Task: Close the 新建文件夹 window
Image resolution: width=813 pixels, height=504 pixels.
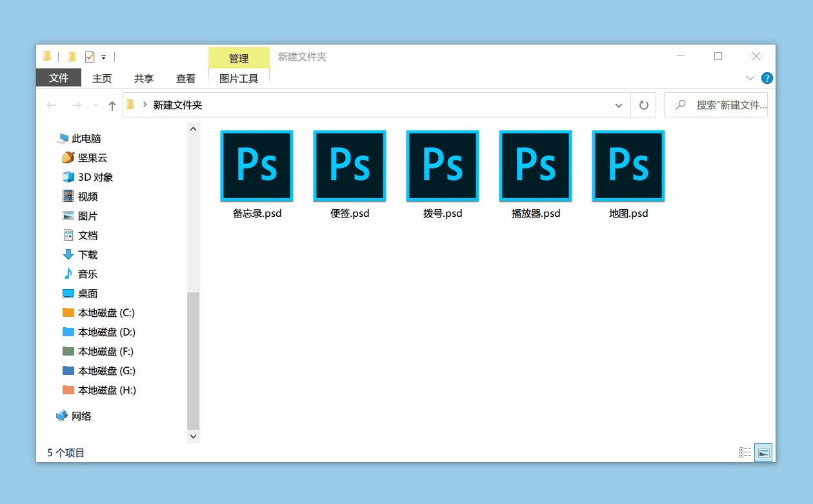Action: pos(756,57)
